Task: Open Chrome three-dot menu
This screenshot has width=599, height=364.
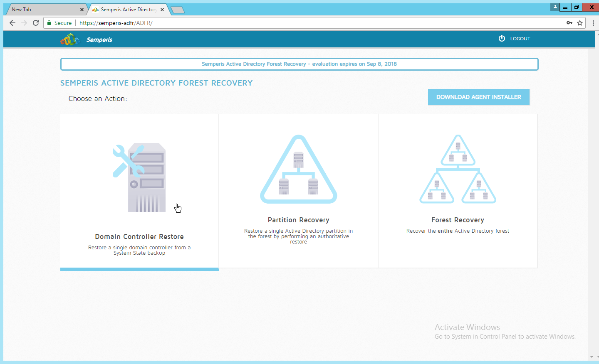Action: 593,23
